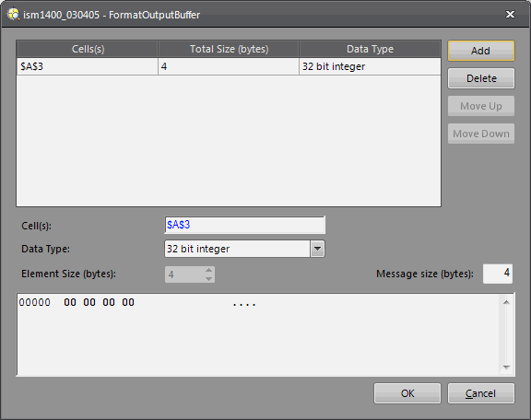Click the hex view scroll down arrow
Image resolution: width=531 pixels, height=420 pixels.
coord(506,367)
